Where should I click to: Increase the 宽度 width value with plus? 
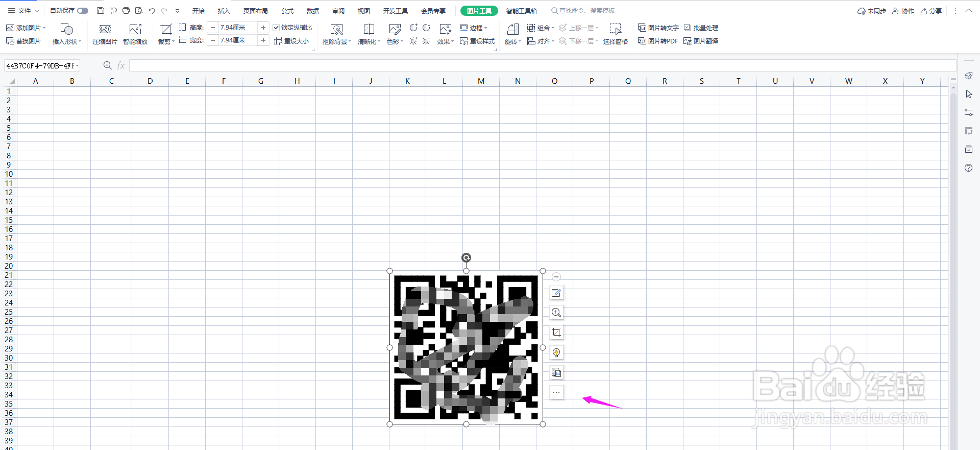(263, 40)
